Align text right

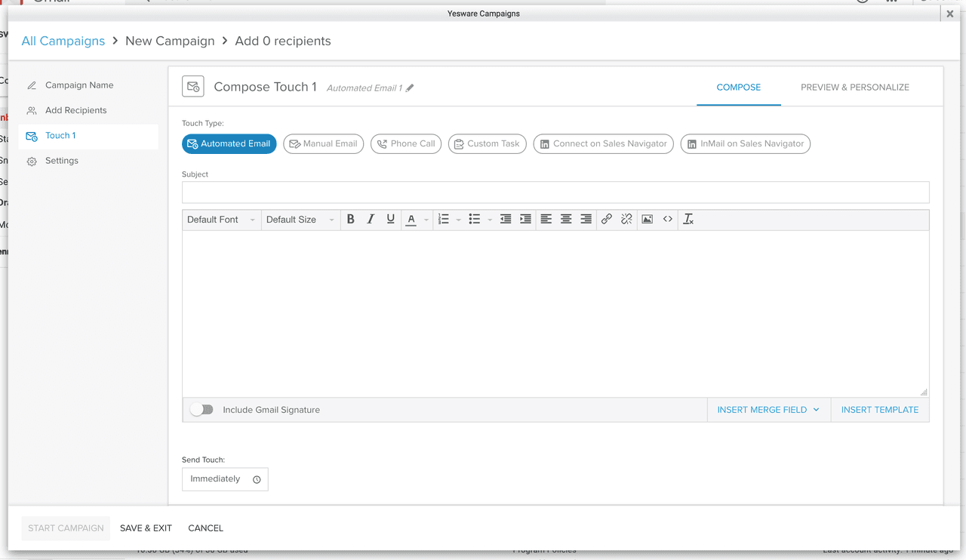586,220
